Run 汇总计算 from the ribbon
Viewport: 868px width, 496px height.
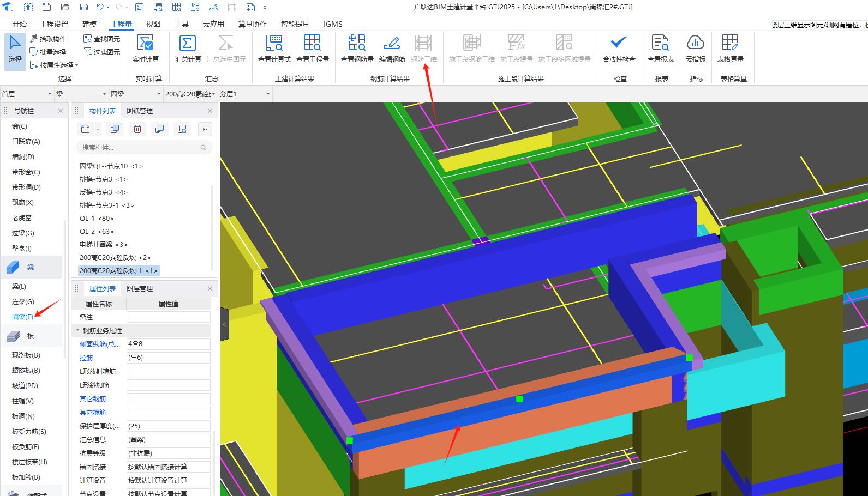click(188, 49)
